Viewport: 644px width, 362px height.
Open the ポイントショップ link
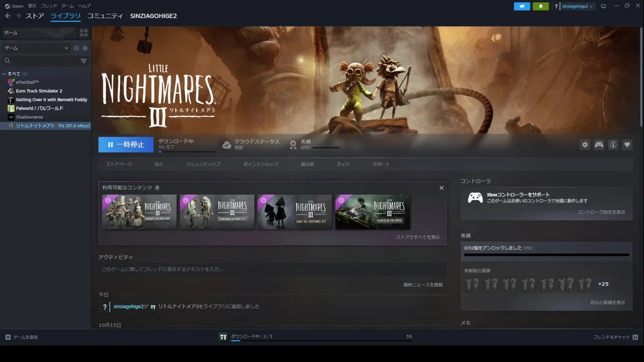pos(260,164)
